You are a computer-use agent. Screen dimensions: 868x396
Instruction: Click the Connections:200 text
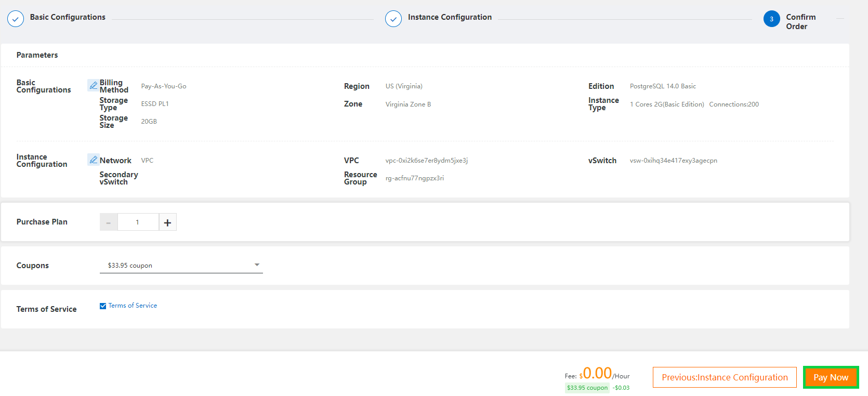click(x=734, y=104)
